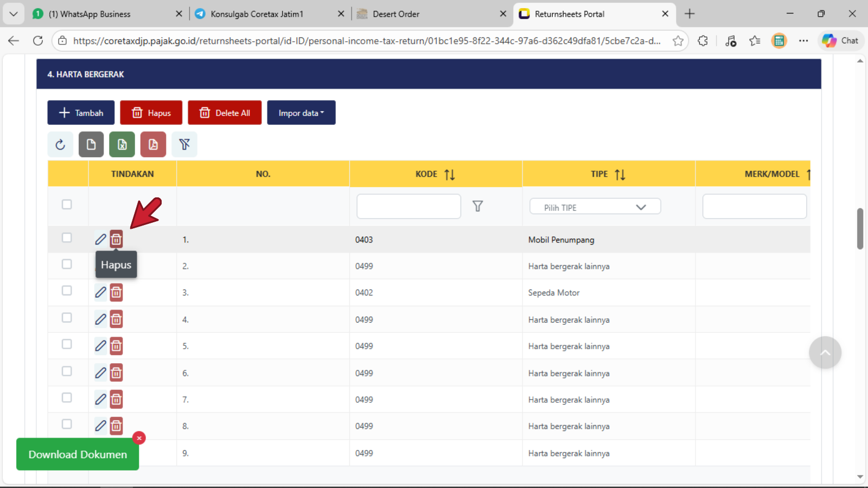Edit row 3 Sepeda Motor pencil icon
The image size is (868, 488).
(x=100, y=292)
